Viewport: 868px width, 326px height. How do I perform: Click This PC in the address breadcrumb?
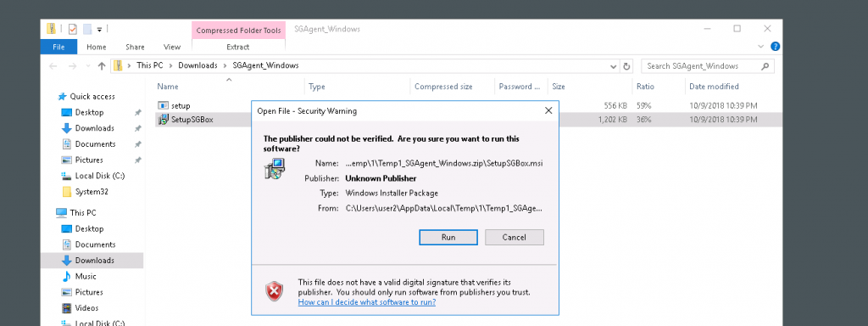[x=150, y=65]
